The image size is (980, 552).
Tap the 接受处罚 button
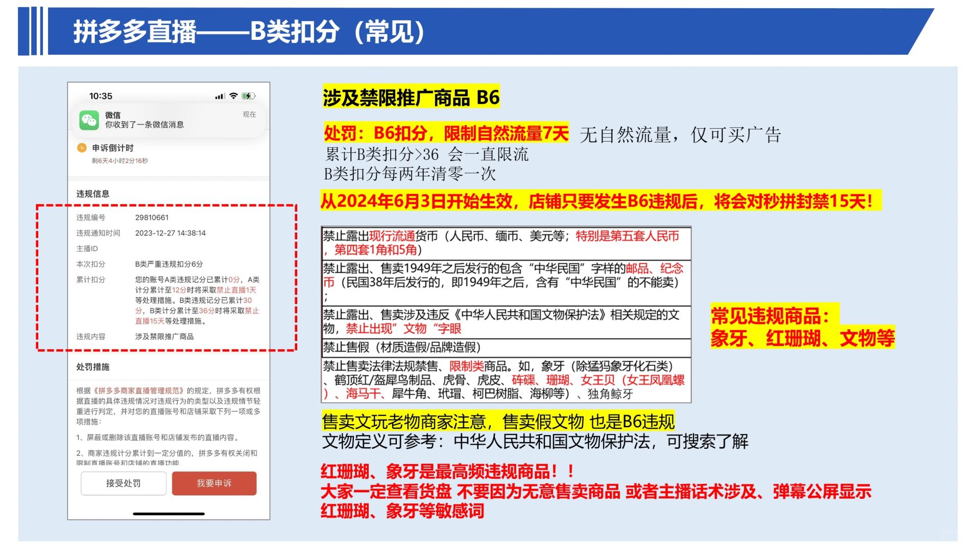(123, 483)
